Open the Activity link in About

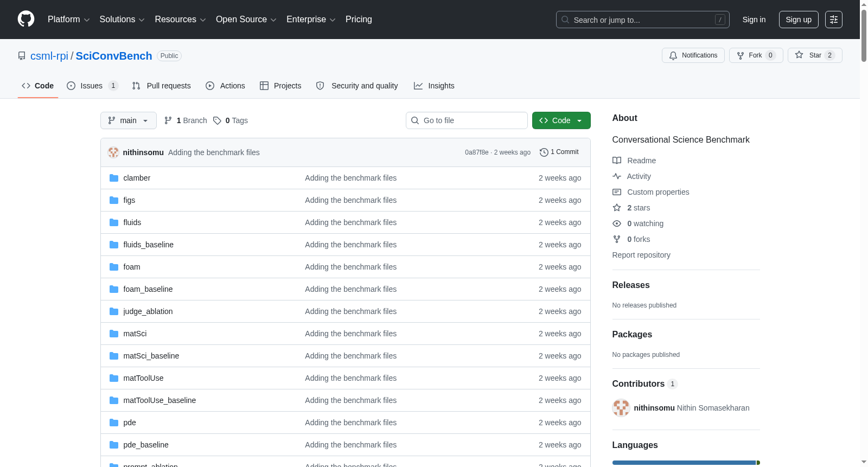pos(639,176)
